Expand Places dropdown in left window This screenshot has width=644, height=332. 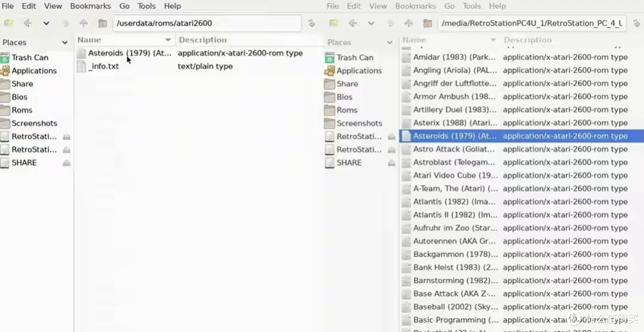click(x=64, y=42)
